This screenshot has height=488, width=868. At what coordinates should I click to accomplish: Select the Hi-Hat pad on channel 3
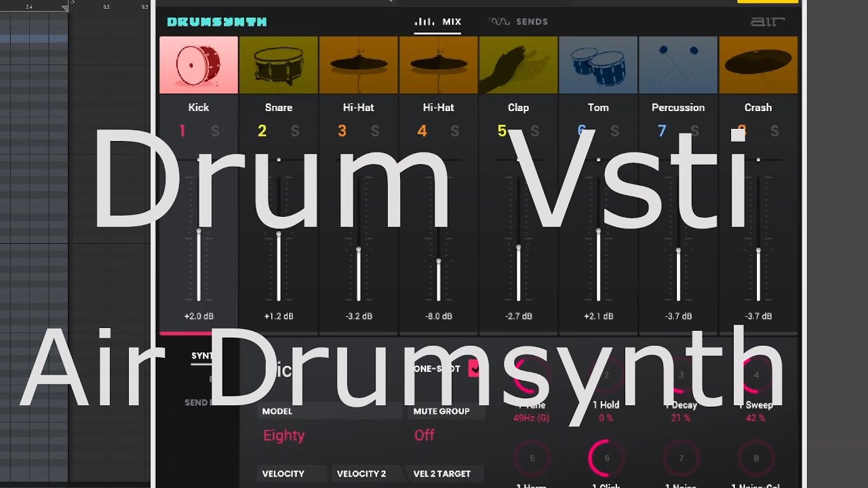[x=359, y=65]
